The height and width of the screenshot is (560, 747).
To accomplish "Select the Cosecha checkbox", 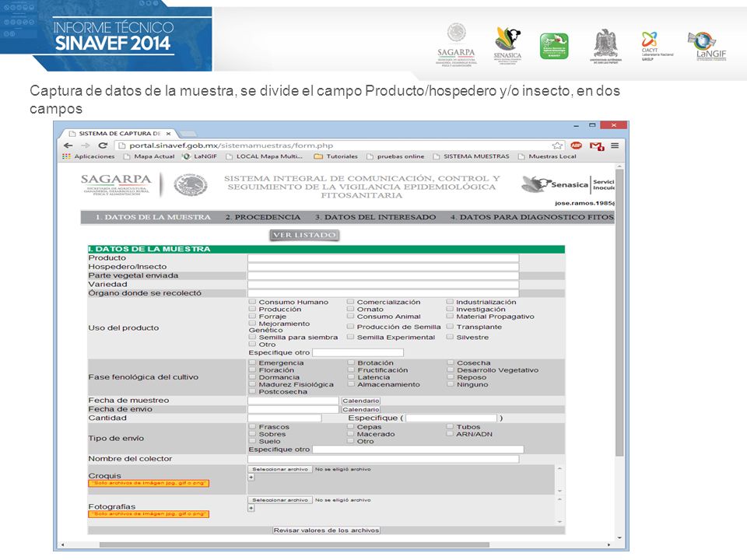I will [x=451, y=363].
